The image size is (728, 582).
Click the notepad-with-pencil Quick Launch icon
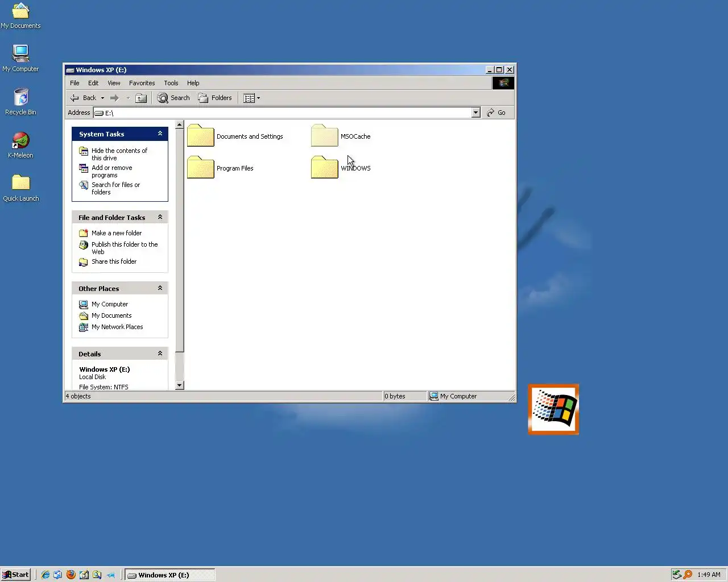click(84, 575)
